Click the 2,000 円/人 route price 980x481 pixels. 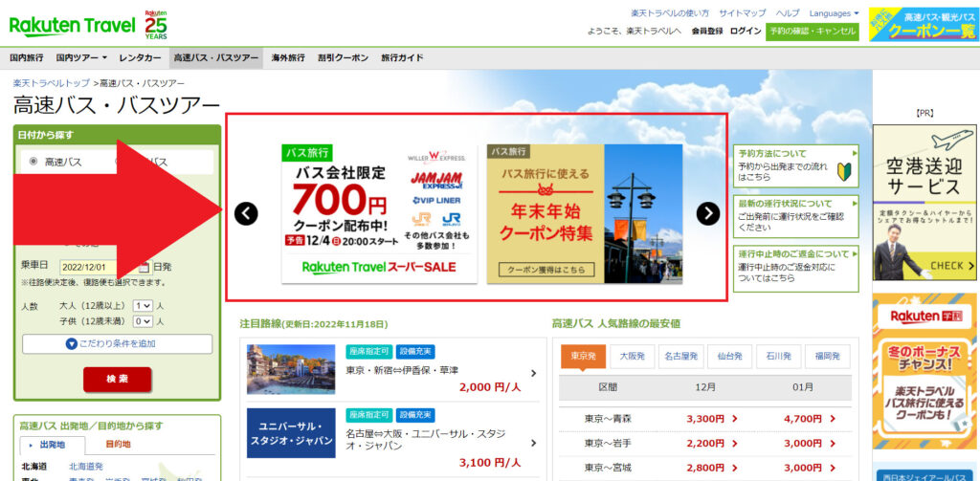pos(490,387)
